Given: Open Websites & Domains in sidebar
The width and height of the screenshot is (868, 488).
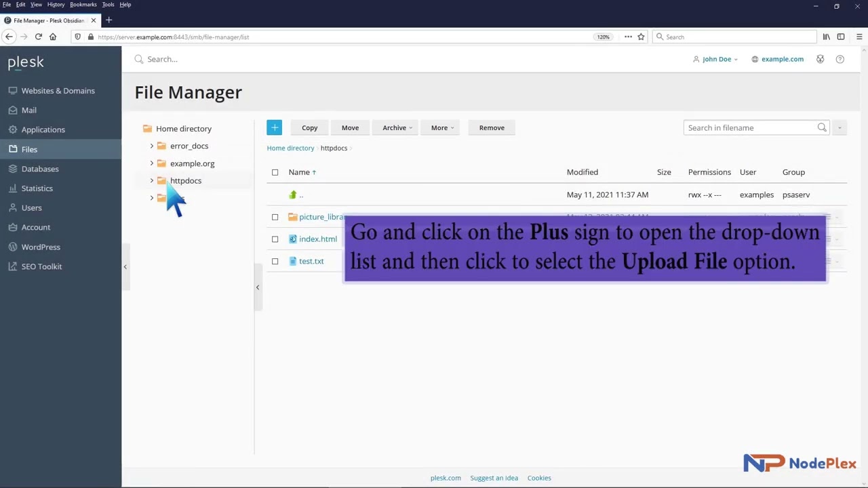Looking at the screenshot, I should [x=58, y=91].
